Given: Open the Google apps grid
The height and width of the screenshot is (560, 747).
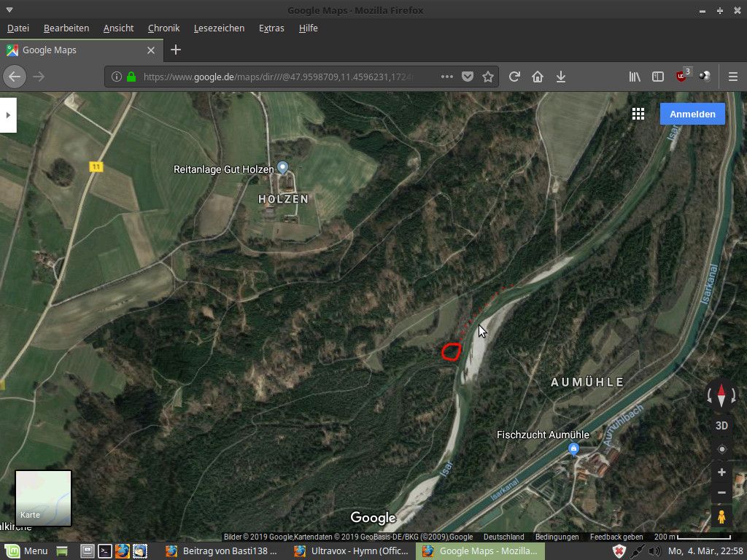Looking at the screenshot, I should click(638, 114).
